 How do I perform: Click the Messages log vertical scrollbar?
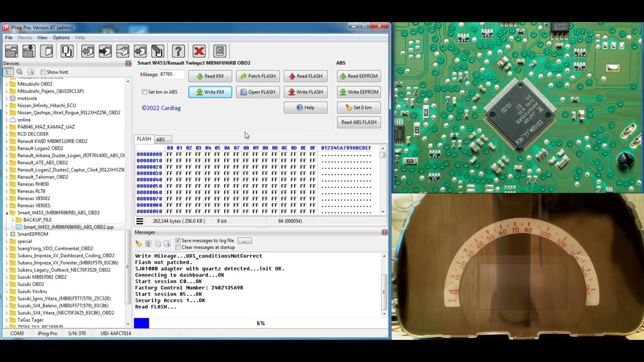tap(384, 285)
